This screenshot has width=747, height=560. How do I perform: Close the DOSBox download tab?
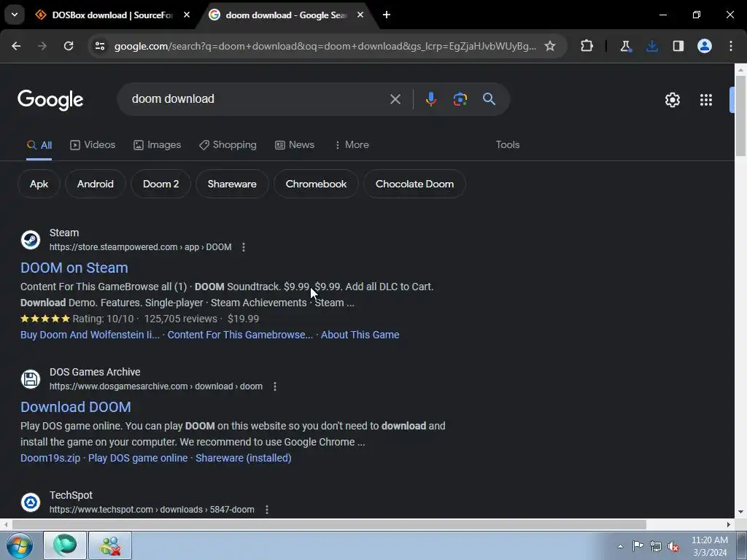pyautogui.click(x=187, y=15)
